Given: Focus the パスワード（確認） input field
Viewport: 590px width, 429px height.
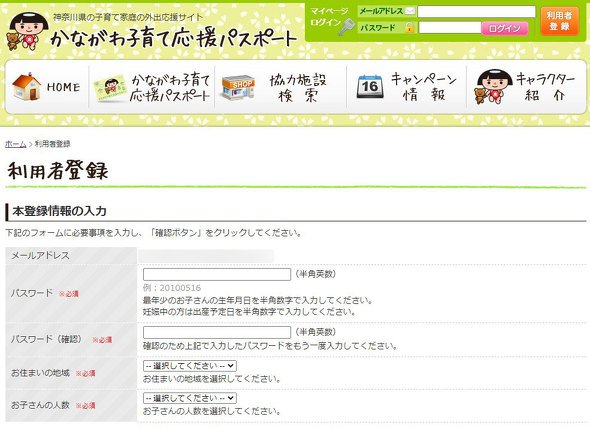Looking at the screenshot, I should pos(217,332).
